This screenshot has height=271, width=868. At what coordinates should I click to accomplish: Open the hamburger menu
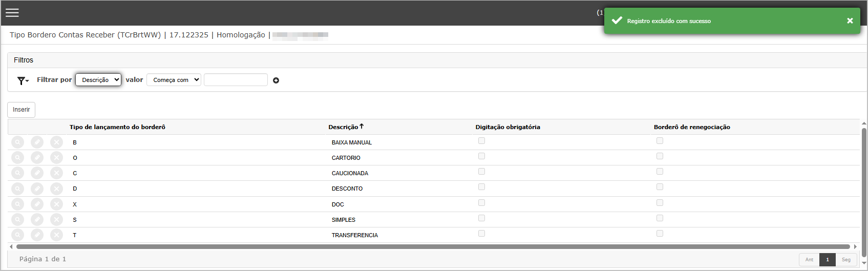point(12,13)
